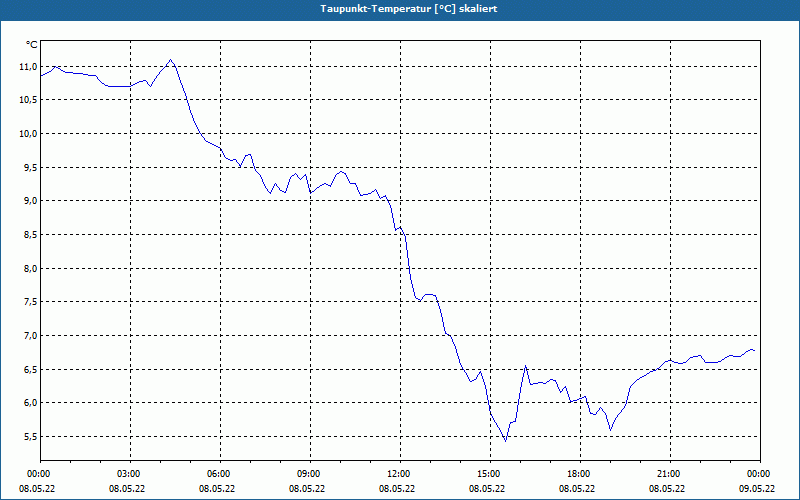
Task: Click the 7,0 y-axis label
Action: point(30,336)
